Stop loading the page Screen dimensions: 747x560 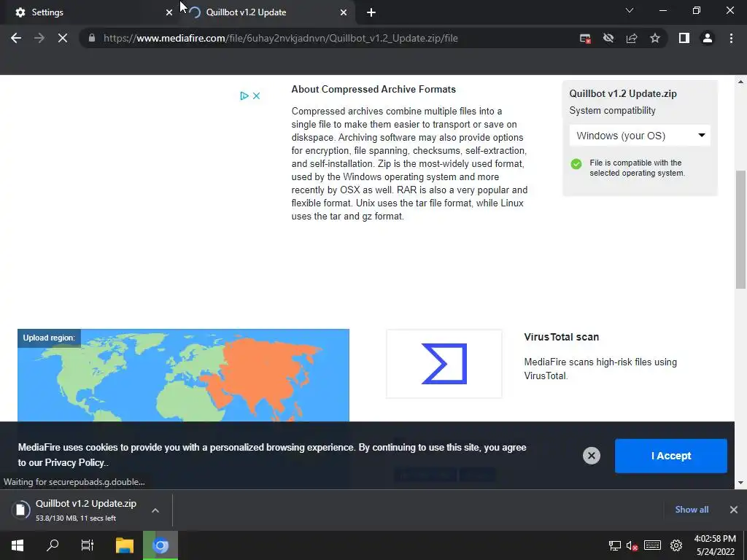pyautogui.click(x=63, y=38)
